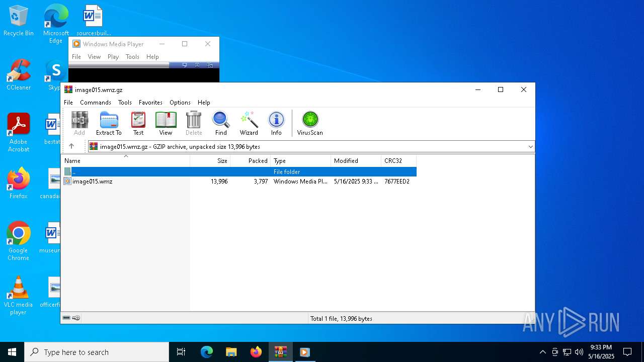Open Windows Media Player Play menu
644x362 pixels.
pos(113,57)
